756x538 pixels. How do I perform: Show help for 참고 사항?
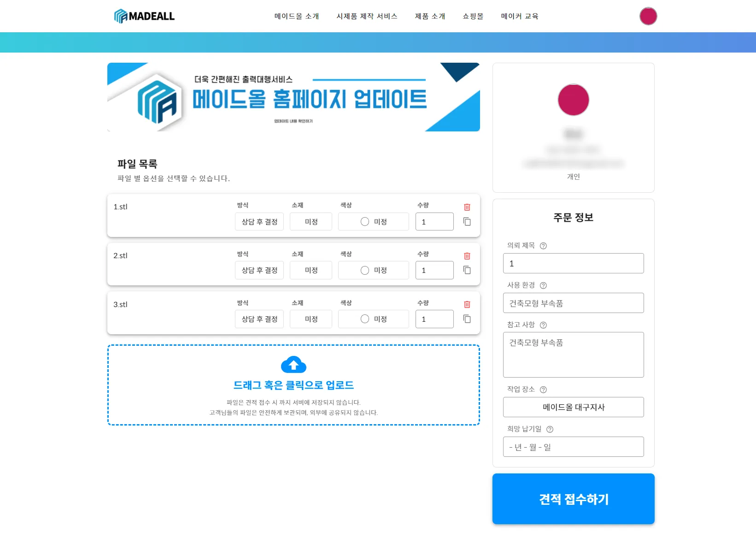543,325
